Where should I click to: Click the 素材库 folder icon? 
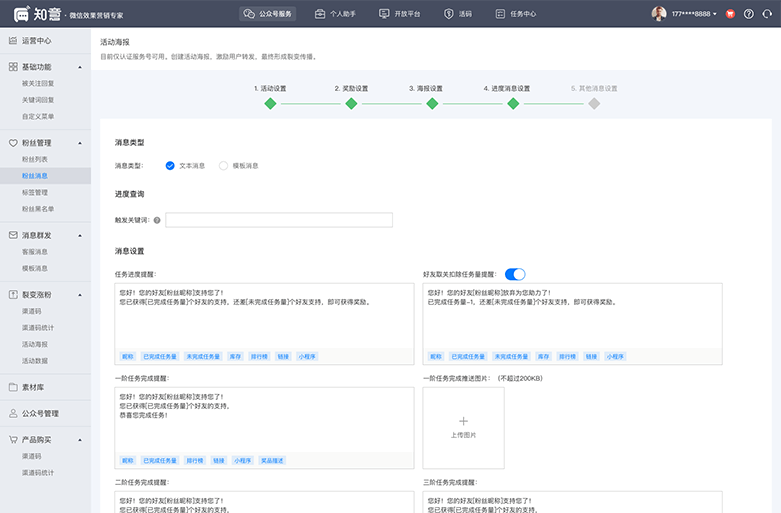(13, 387)
